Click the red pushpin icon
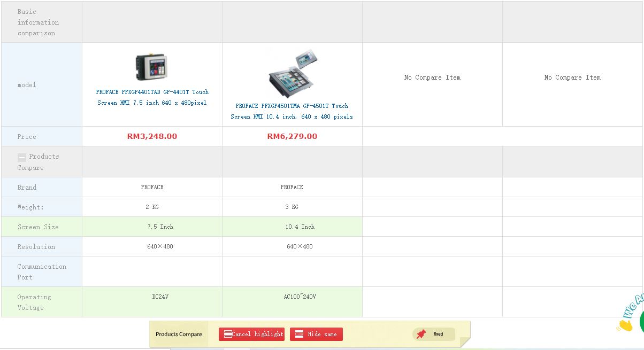Image resolution: width=644 pixels, height=350 pixels. (421, 334)
